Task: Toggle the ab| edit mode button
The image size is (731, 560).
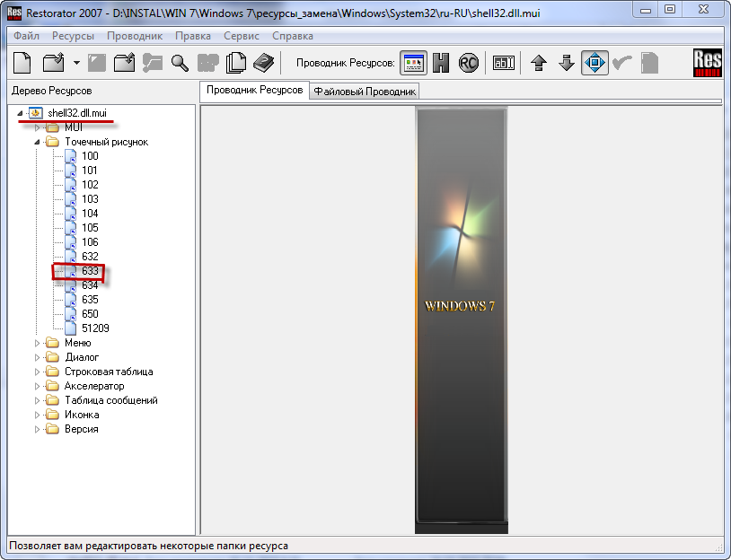Action: point(504,63)
